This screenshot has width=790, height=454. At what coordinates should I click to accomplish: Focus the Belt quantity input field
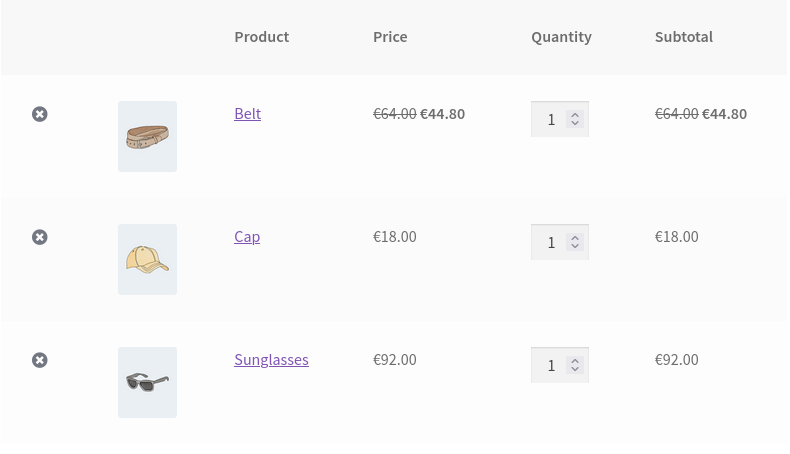pos(549,119)
